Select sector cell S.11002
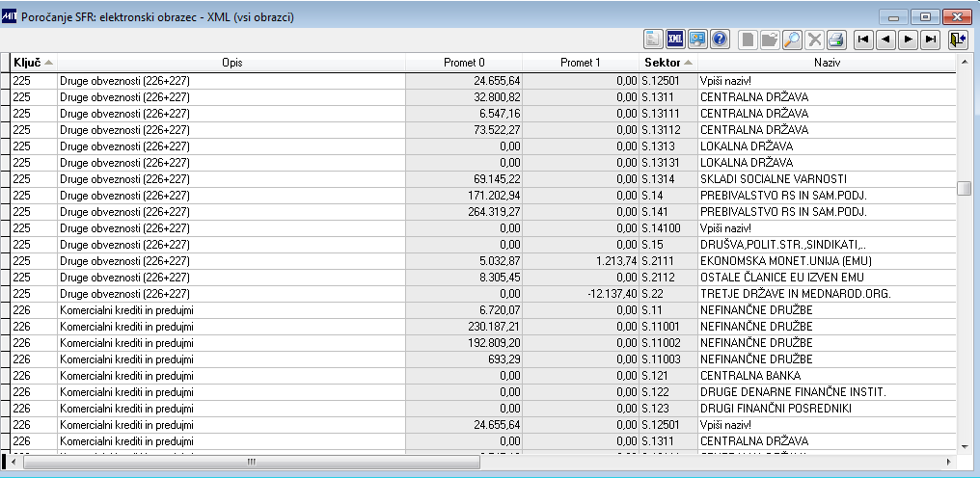 [x=668, y=342]
